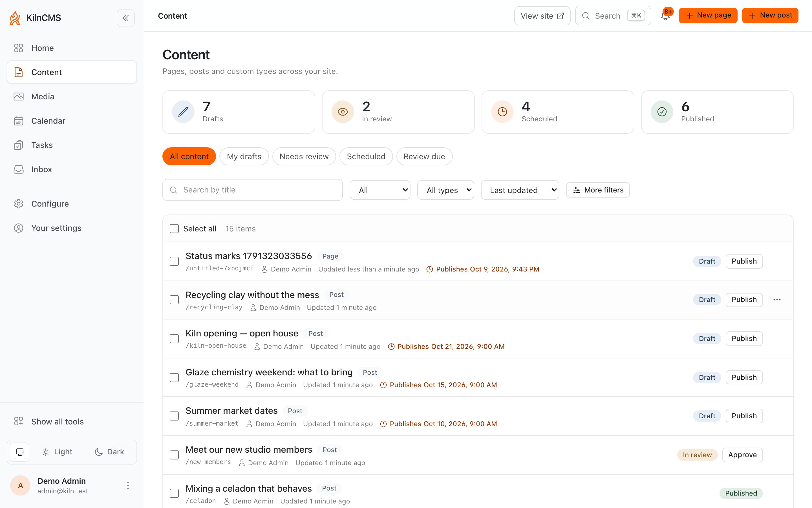Click Show all tools
Viewport: 812px width, 508px height.
[72, 421]
